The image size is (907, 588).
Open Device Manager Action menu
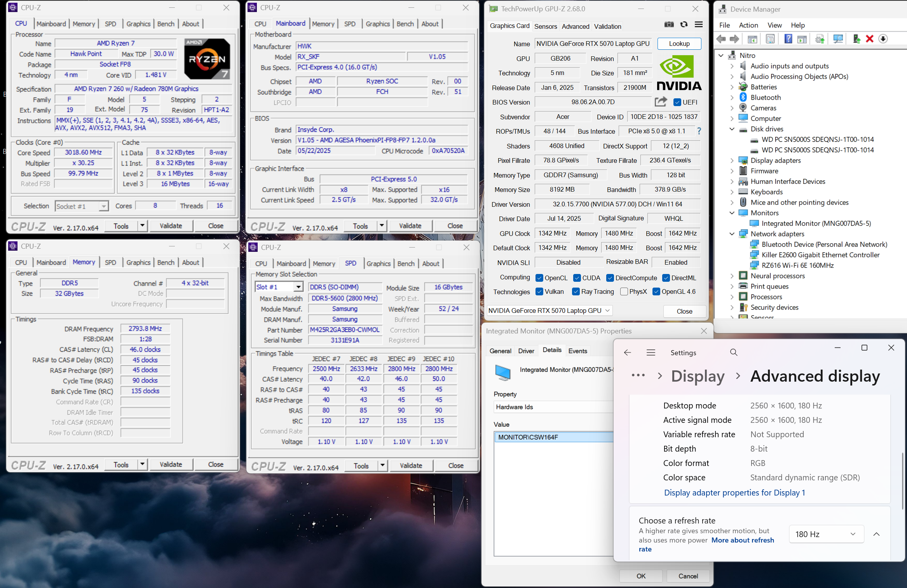click(748, 25)
